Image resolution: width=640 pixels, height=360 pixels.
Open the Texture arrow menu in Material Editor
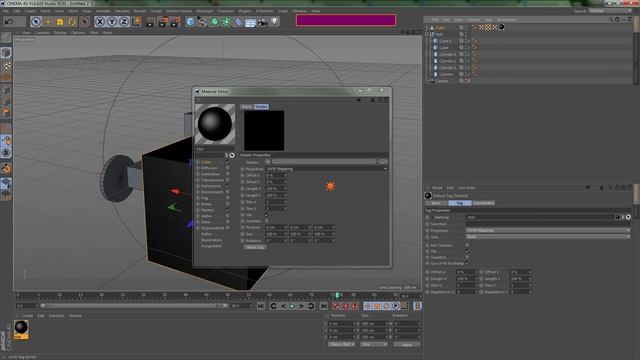point(267,162)
